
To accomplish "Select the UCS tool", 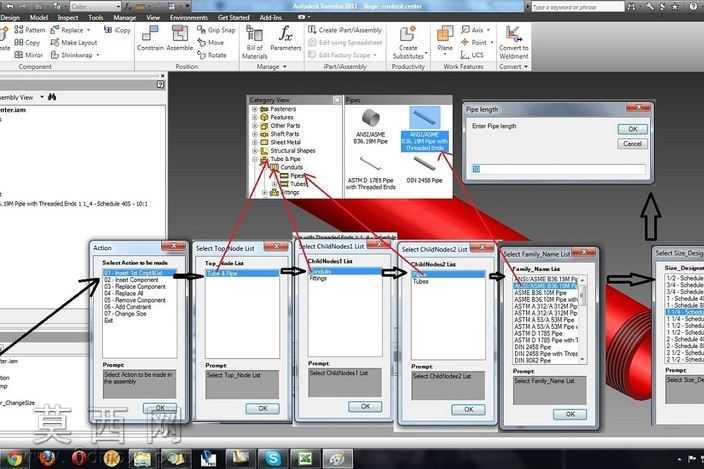I will tap(472, 55).
